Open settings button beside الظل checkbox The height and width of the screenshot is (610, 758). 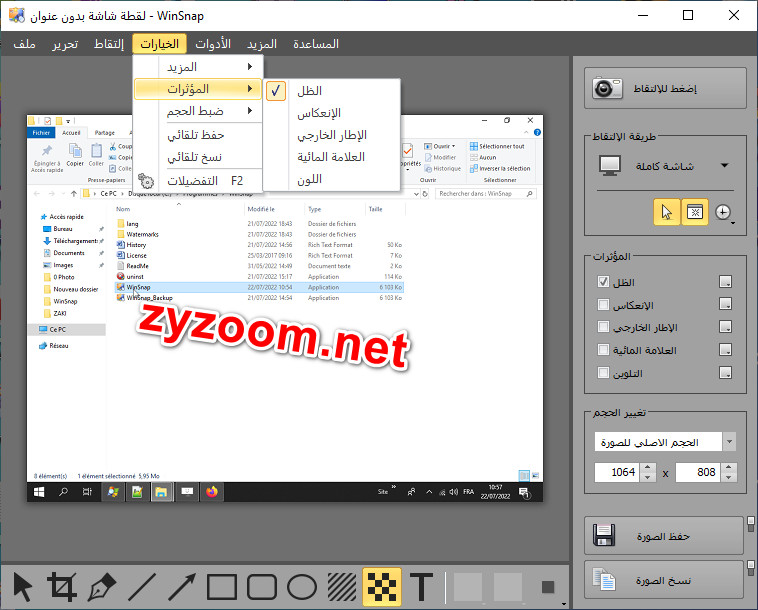(725, 281)
